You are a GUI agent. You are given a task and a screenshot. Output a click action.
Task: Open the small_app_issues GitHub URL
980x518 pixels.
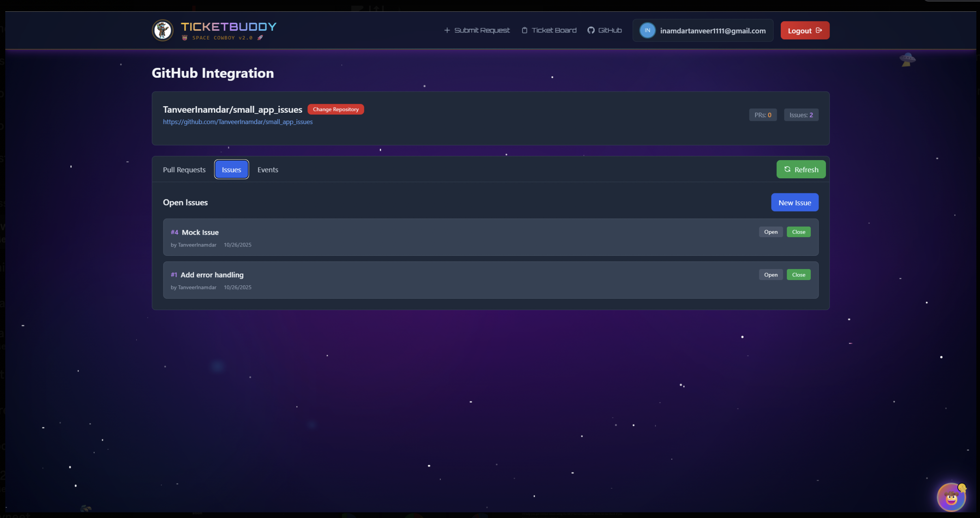pos(238,122)
